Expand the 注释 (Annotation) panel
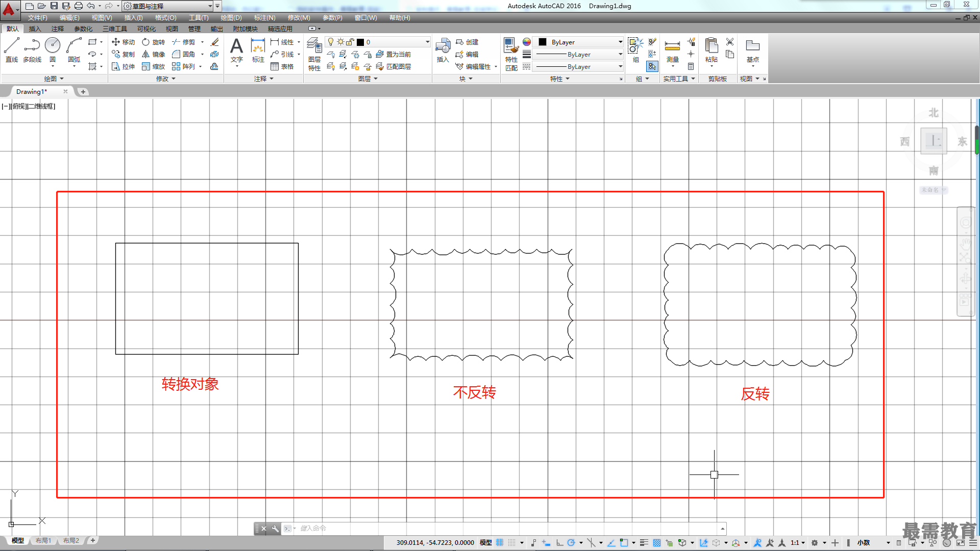Screen dimensions: 980x551 (x=264, y=79)
